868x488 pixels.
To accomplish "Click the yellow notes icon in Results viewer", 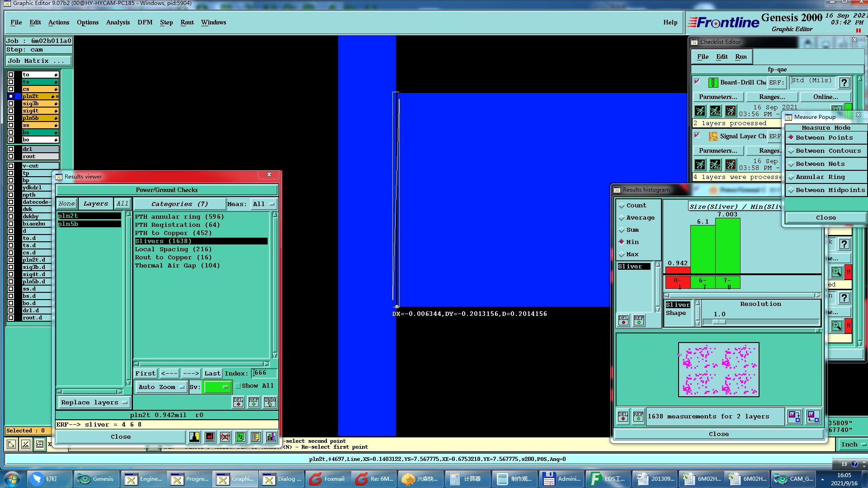I will [255, 436].
